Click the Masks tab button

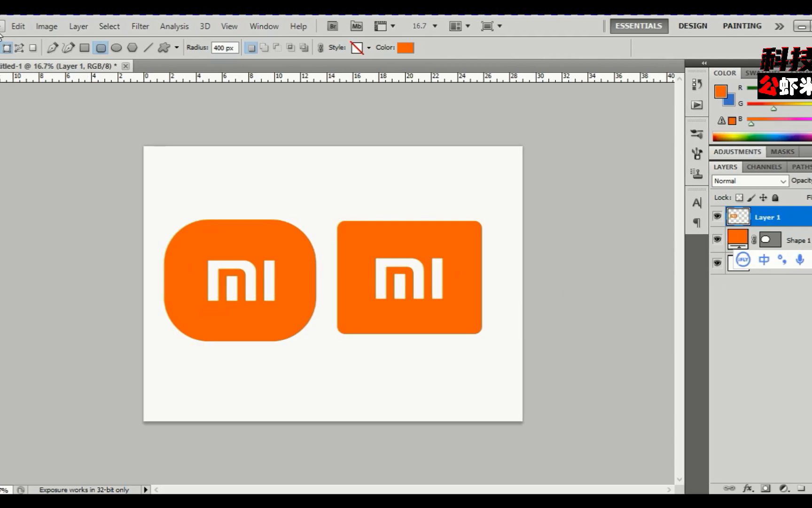782,151
